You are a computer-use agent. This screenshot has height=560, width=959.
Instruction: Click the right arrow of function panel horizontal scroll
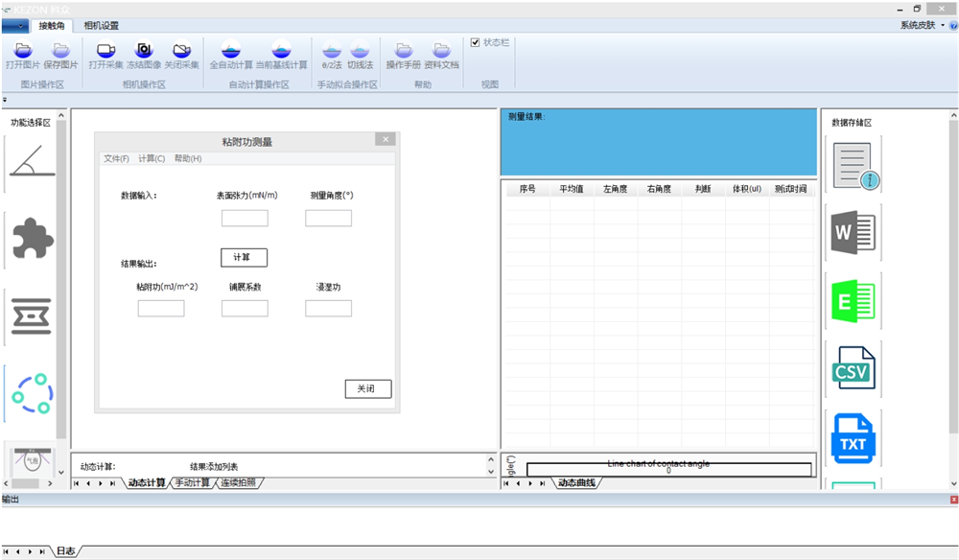pyautogui.click(x=50, y=483)
